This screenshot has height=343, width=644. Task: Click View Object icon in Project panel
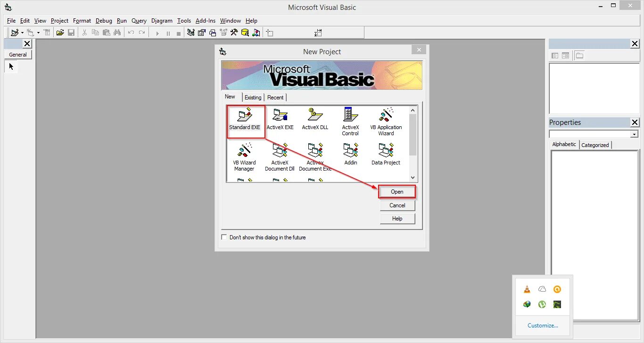tap(566, 56)
